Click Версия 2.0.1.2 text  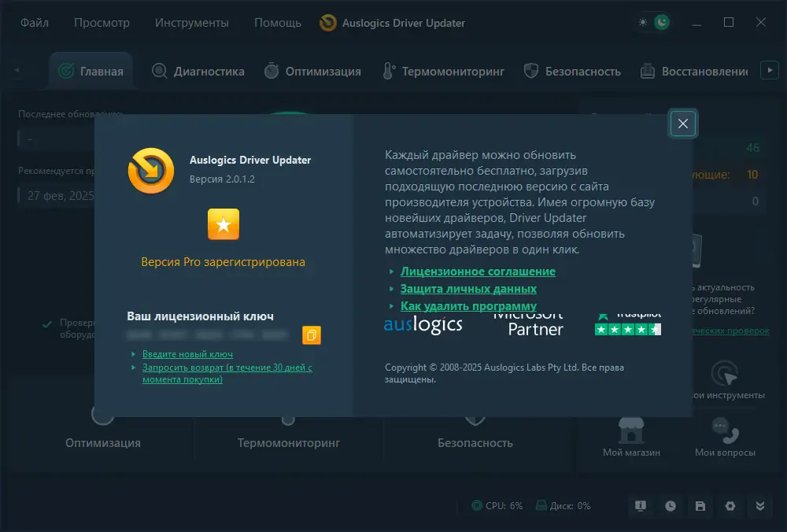coord(222,179)
